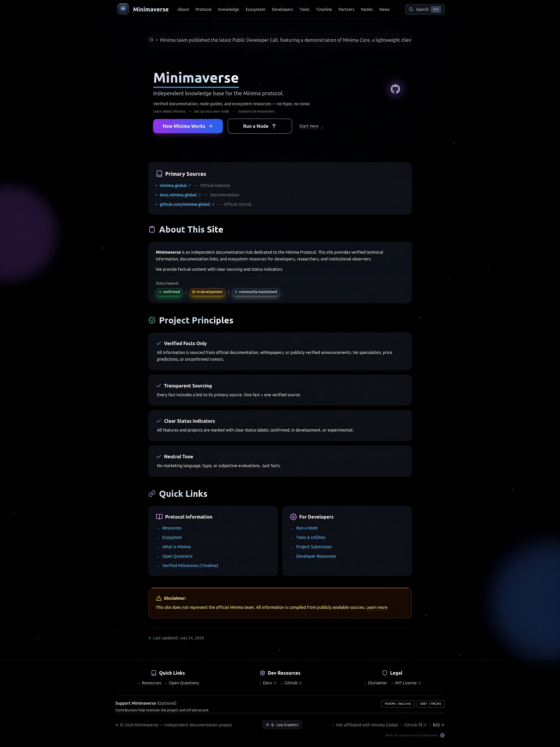Click the Search input field
560x747 pixels.
(x=425, y=9)
